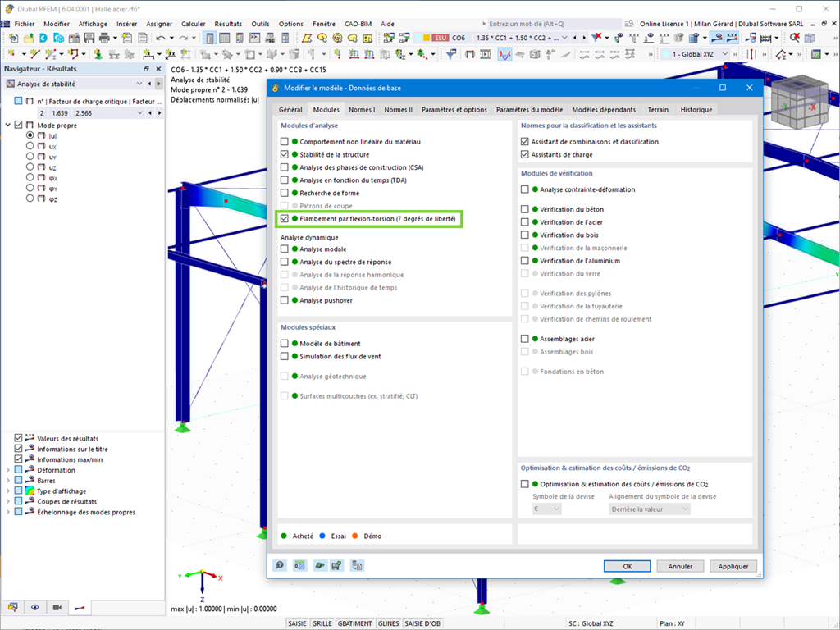The height and width of the screenshot is (630, 840).
Task: Expand the Barres entry in the results navigator
Action: coord(7,482)
